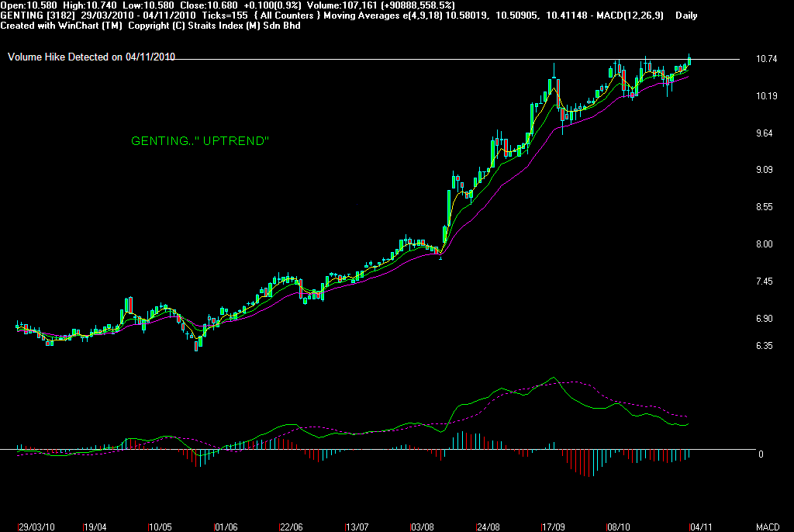The height and width of the screenshot is (532, 794).
Task: Click the 9.09 price axis label
Action: point(764,170)
